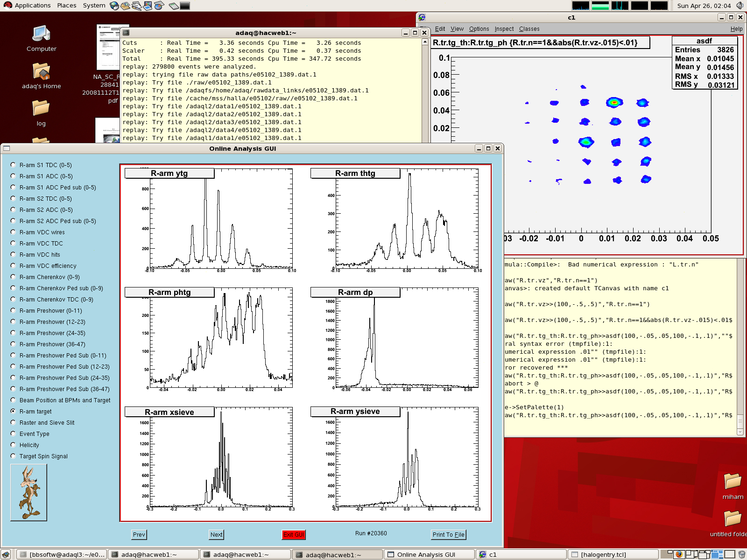747x560 pixels.
Task: Select R-arm S1 ADC (0-5) radio button
Action: [13, 176]
